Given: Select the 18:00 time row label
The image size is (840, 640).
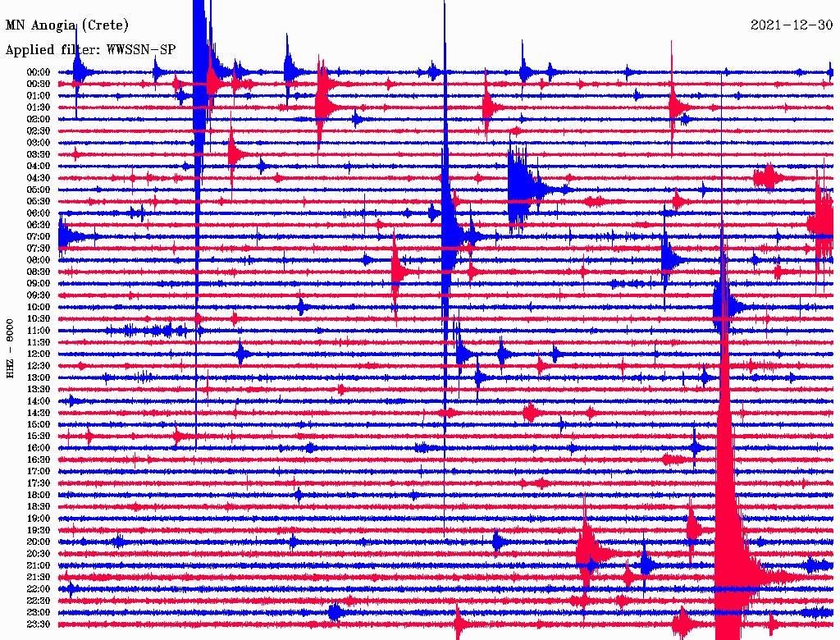Looking at the screenshot, I should click(39, 496).
